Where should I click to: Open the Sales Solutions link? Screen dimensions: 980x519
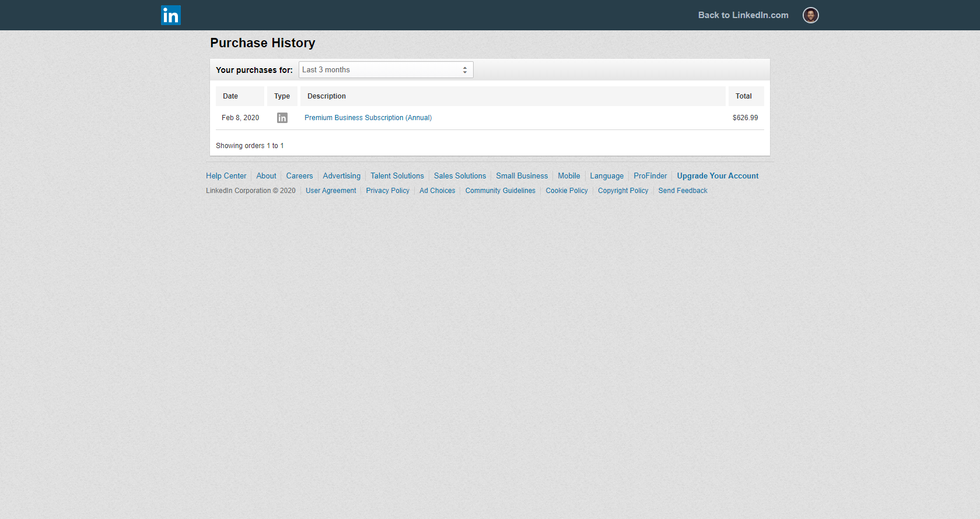click(460, 176)
